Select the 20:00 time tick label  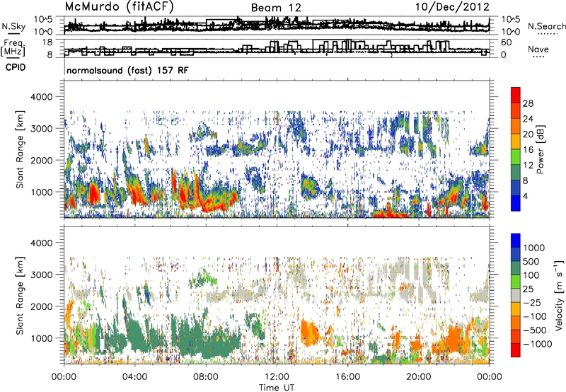419,377
